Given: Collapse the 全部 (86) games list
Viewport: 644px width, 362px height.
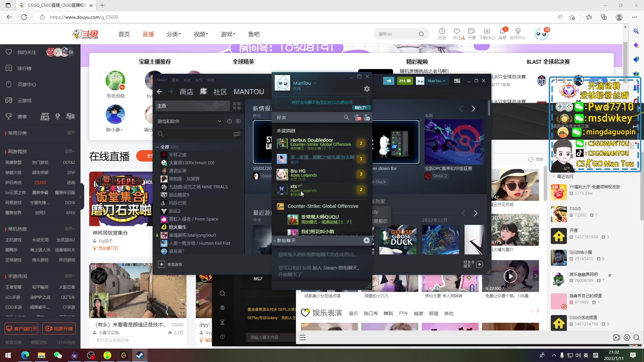Looking at the screenshot, I should (158, 147).
